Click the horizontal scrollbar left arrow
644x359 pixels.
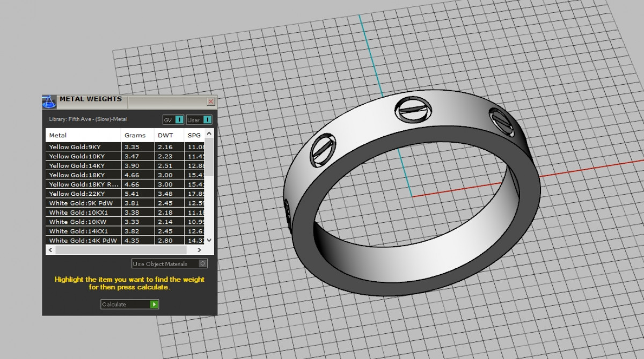[x=50, y=250]
